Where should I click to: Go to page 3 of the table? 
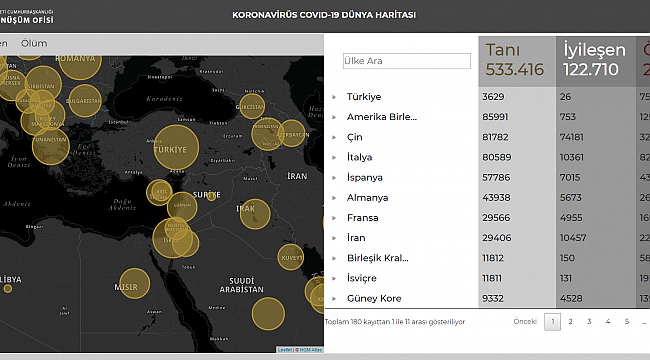pos(589,321)
